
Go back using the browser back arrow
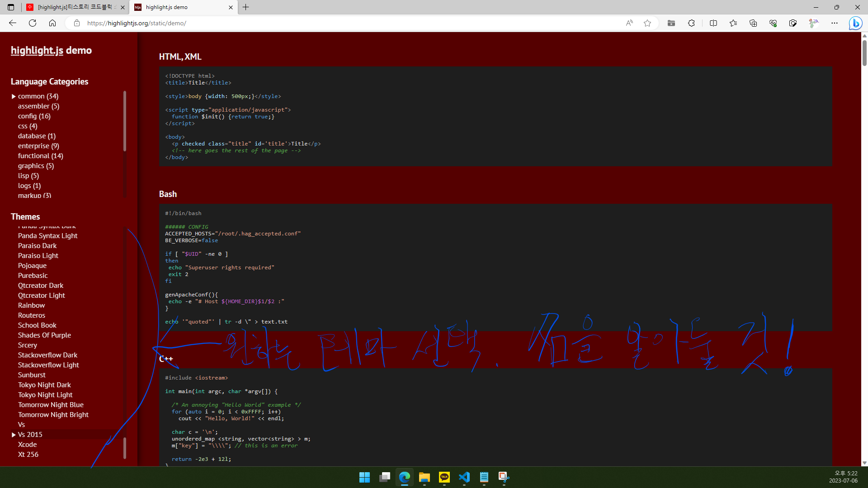tap(13, 23)
